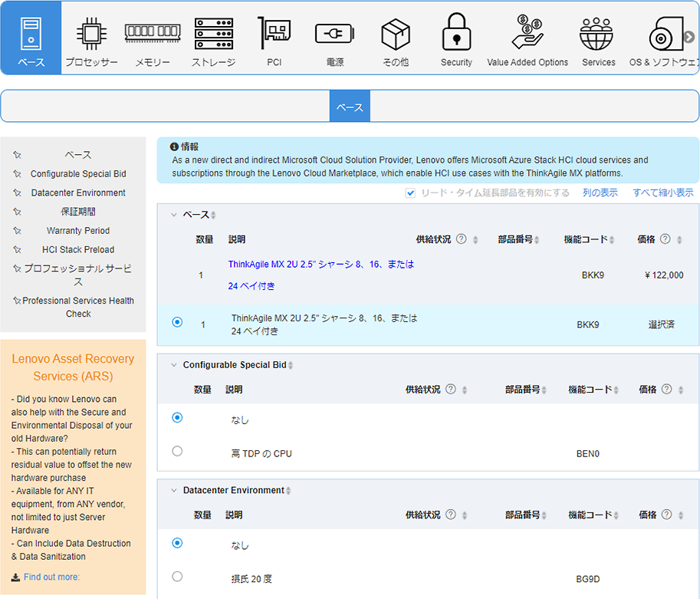The width and height of the screenshot is (700, 599).
Task: Jump to Datacenter Environment in sidebar
Action: 78,193
